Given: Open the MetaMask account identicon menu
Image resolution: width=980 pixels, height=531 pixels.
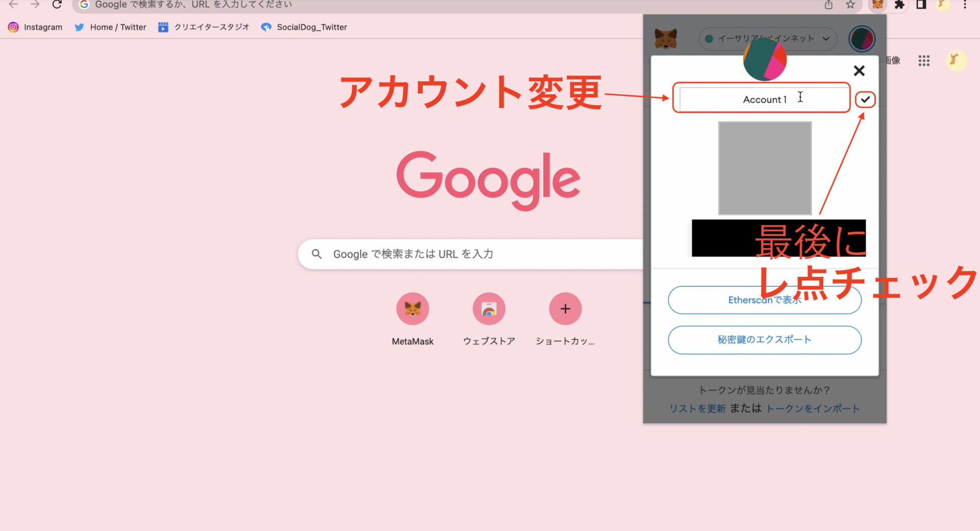Looking at the screenshot, I should [862, 39].
